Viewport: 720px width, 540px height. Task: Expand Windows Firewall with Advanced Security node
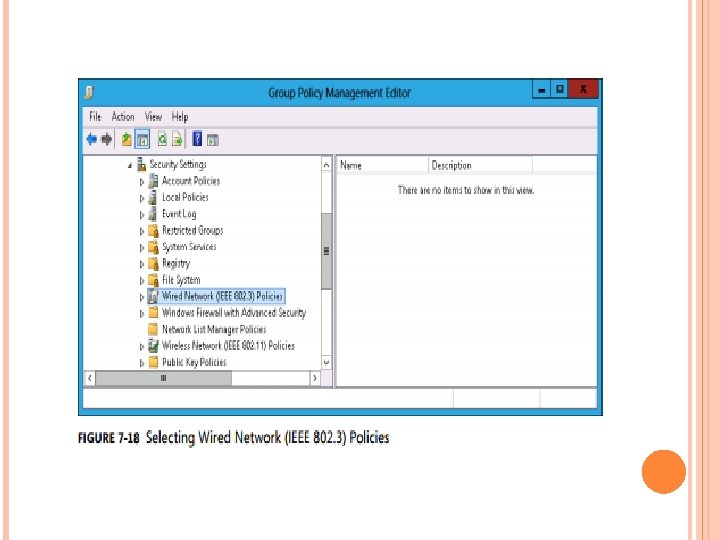coord(142,314)
